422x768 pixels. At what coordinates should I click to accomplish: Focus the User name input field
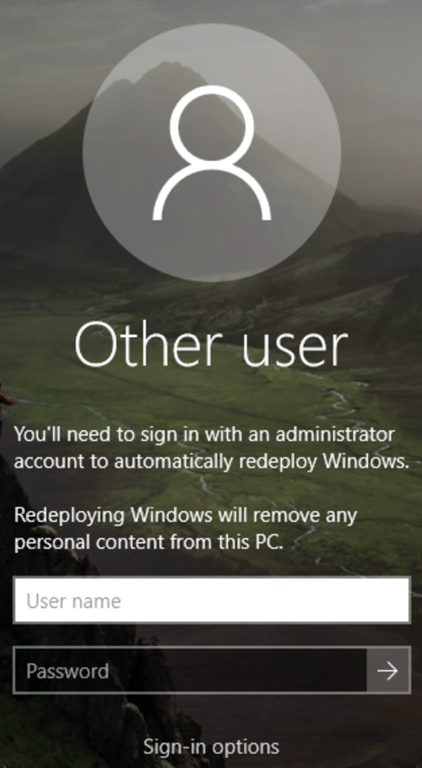pos(211,600)
